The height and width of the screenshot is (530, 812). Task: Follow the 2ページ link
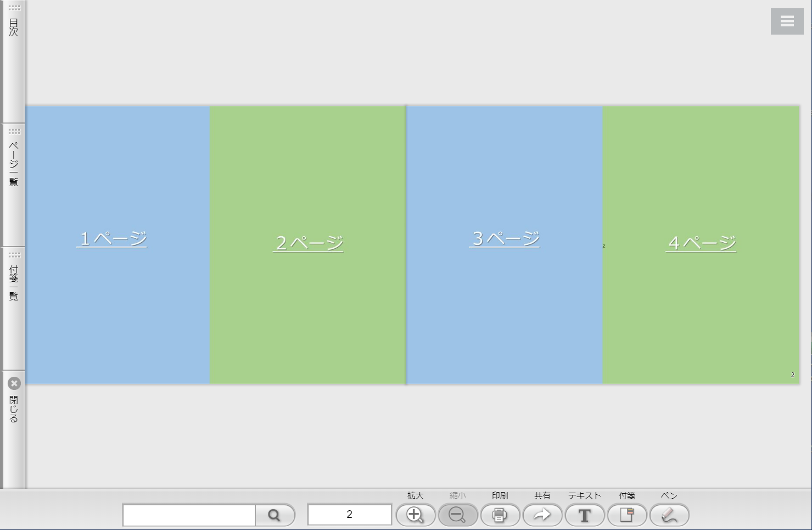(308, 243)
